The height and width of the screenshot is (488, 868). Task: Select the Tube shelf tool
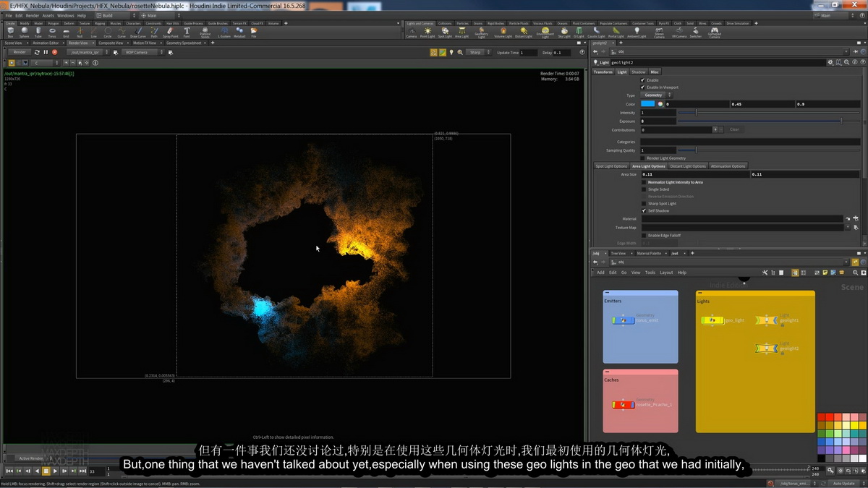tap(38, 33)
